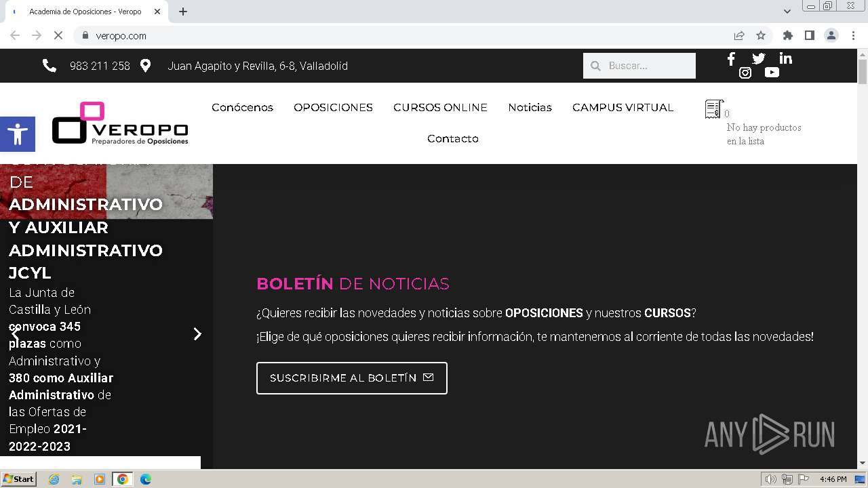This screenshot has width=868, height=488.
Task: Open tab search dropdown arrow
Action: (x=787, y=12)
